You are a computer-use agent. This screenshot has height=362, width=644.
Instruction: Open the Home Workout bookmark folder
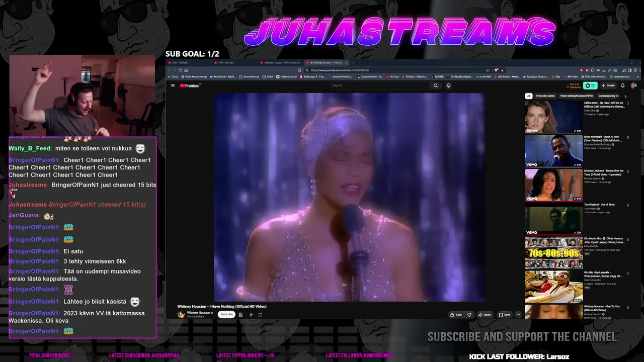pos(250,77)
